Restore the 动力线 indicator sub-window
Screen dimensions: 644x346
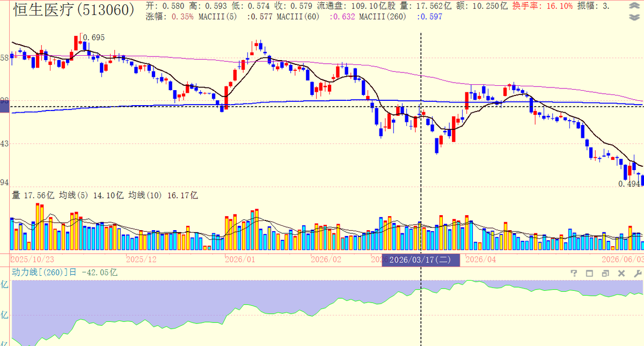605,273
